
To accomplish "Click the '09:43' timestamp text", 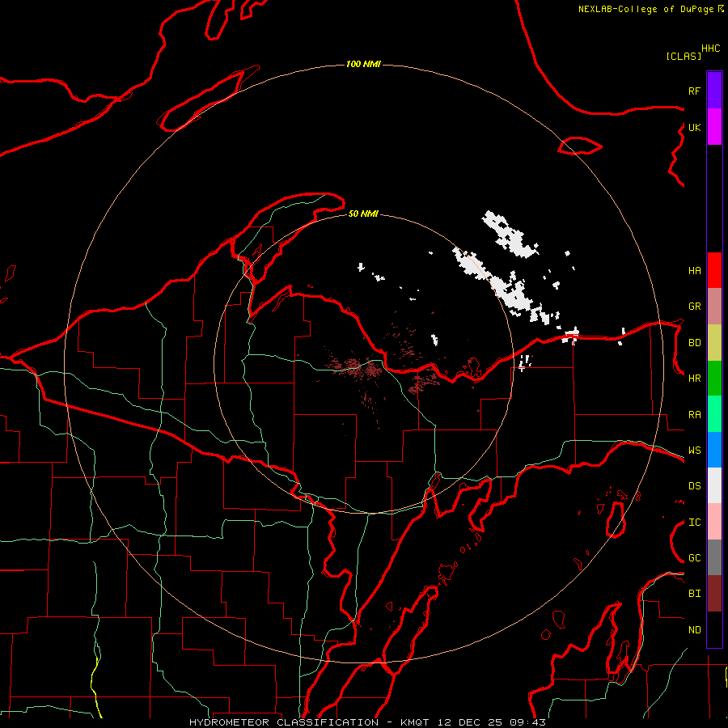I will [x=527, y=722].
